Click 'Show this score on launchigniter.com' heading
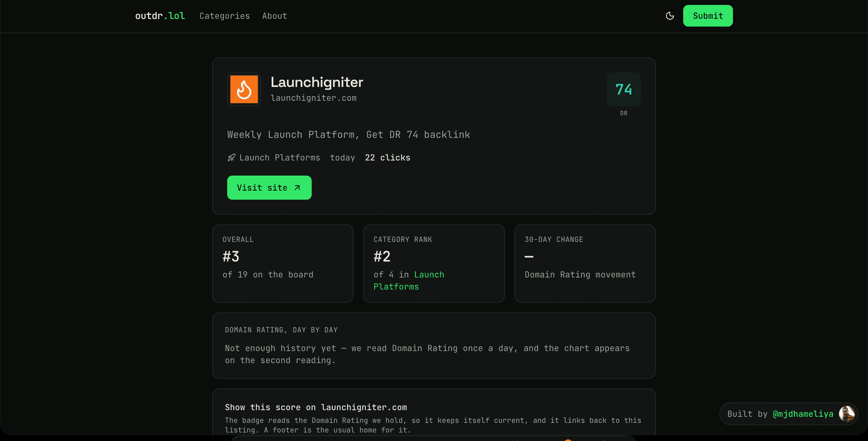The image size is (868, 441). [x=316, y=407]
